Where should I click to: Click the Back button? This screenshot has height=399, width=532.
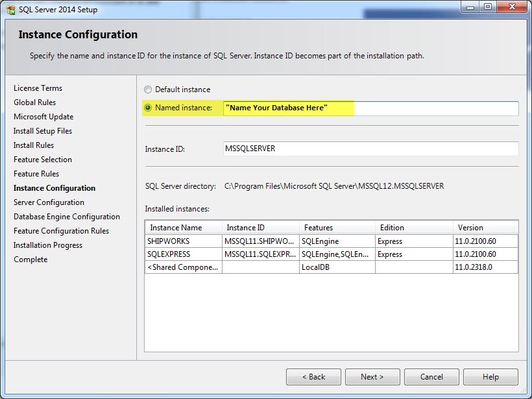(x=313, y=377)
